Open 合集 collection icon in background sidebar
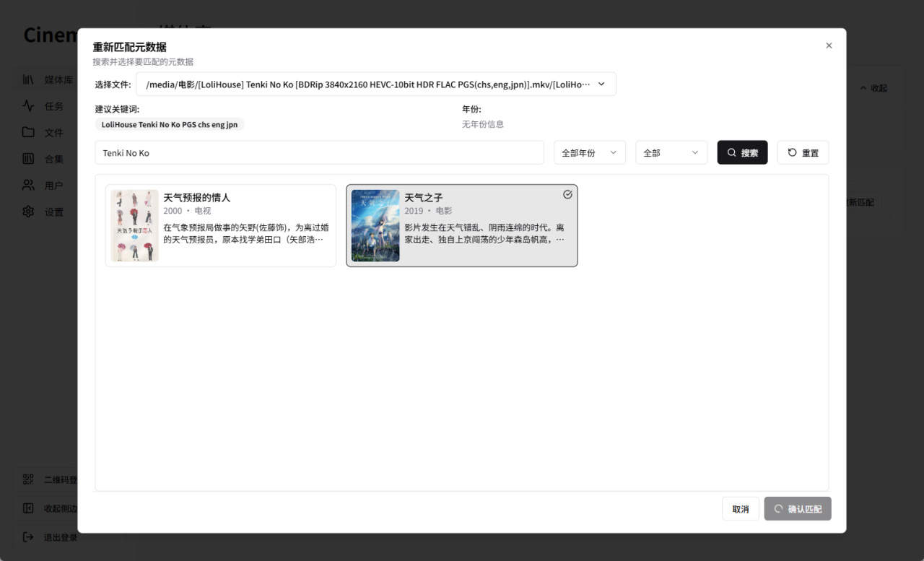The image size is (924, 561). [28, 159]
